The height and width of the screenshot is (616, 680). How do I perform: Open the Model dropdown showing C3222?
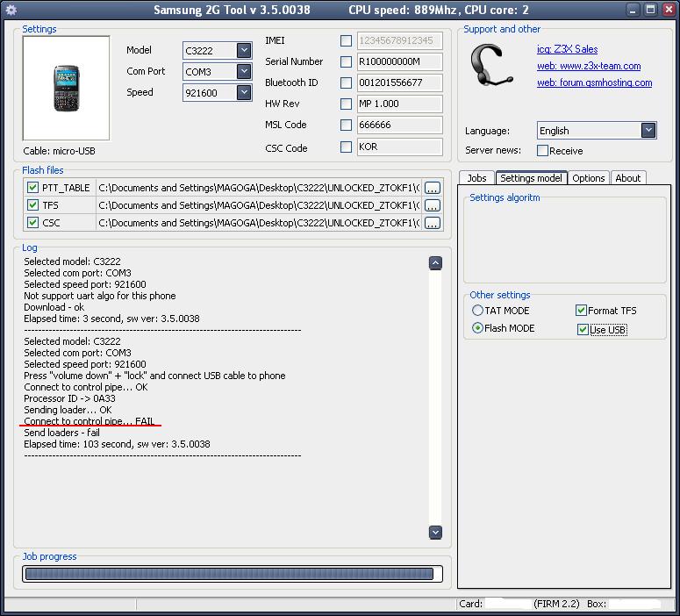244,50
